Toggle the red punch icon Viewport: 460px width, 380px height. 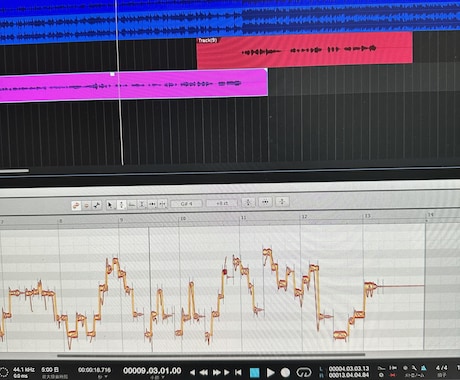393,375
